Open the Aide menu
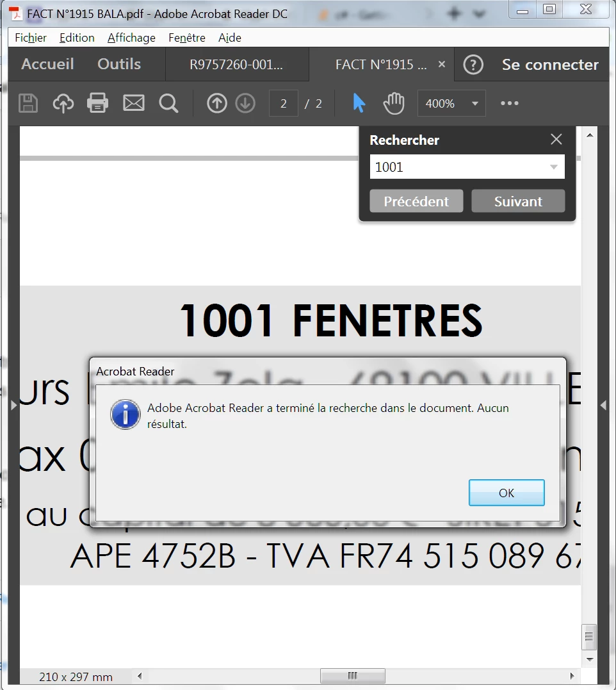This screenshot has width=616, height=690. (x=229, y=38)
